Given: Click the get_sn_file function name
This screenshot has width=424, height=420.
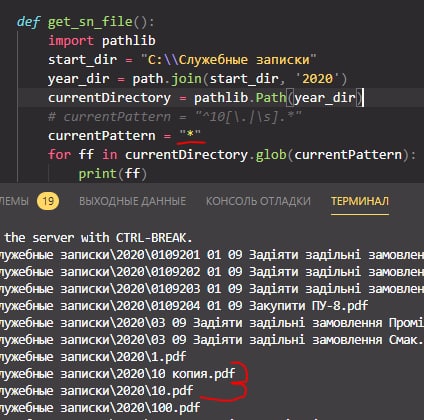Looking at the screenshot, I should coord(90,22).
